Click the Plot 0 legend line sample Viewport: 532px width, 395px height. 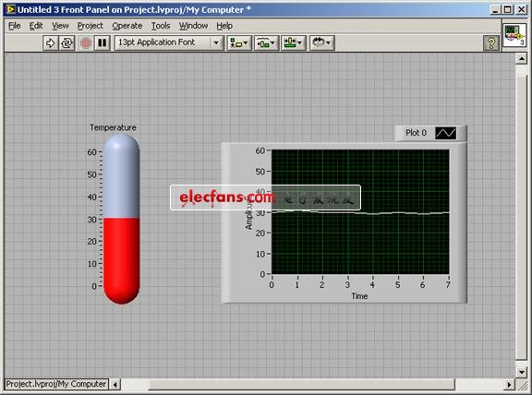pyautogui.click(x=445, y=133)
